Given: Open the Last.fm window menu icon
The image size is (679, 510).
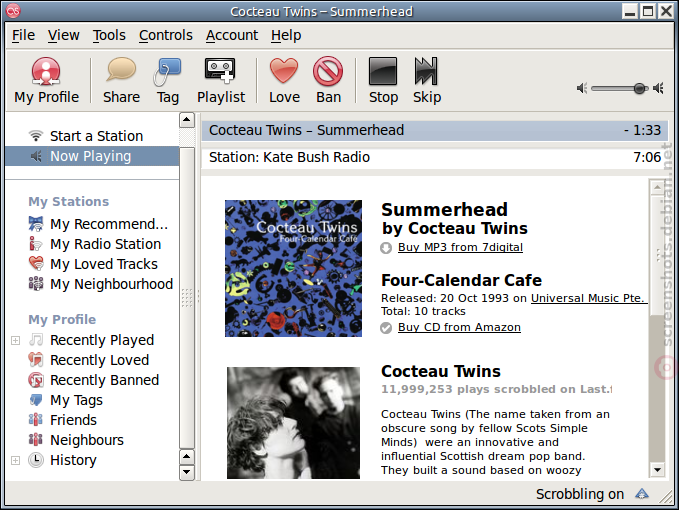Looking at the screenshot, I should click(x=13, y=11).
